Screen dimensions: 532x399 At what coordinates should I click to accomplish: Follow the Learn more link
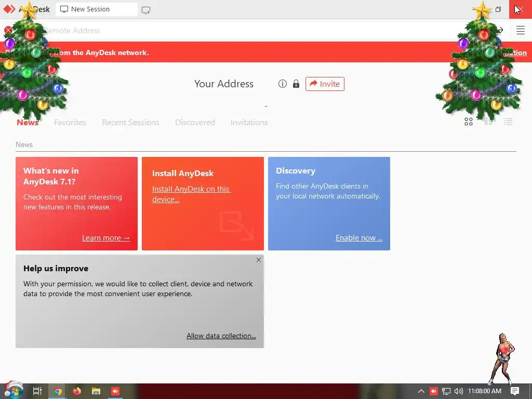coord(106,238)
